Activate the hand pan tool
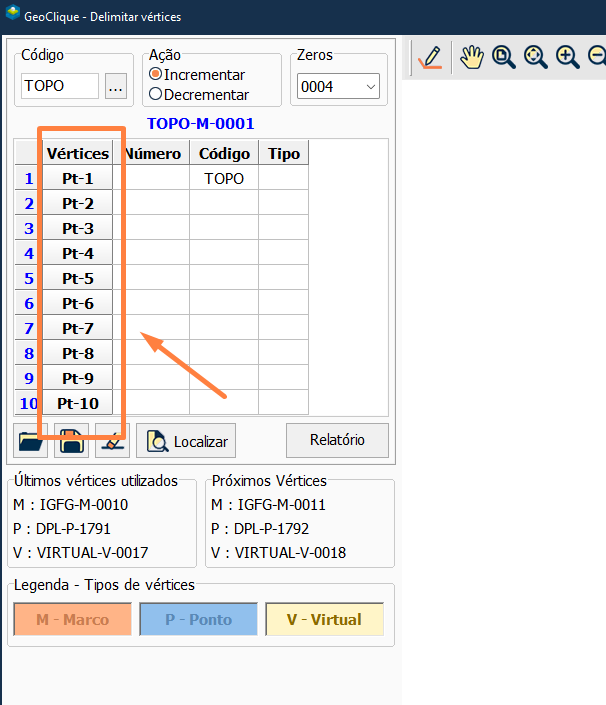 [471, 58]
